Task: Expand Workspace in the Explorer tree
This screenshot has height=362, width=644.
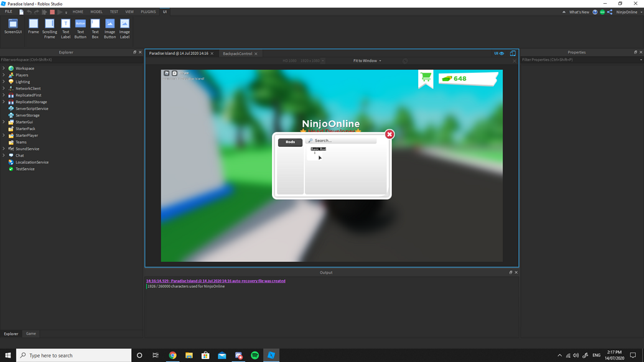Action: 4,68
